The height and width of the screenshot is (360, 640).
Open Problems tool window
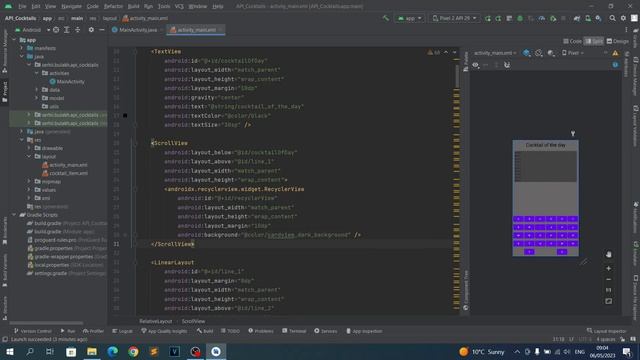[x=261, y=331]
